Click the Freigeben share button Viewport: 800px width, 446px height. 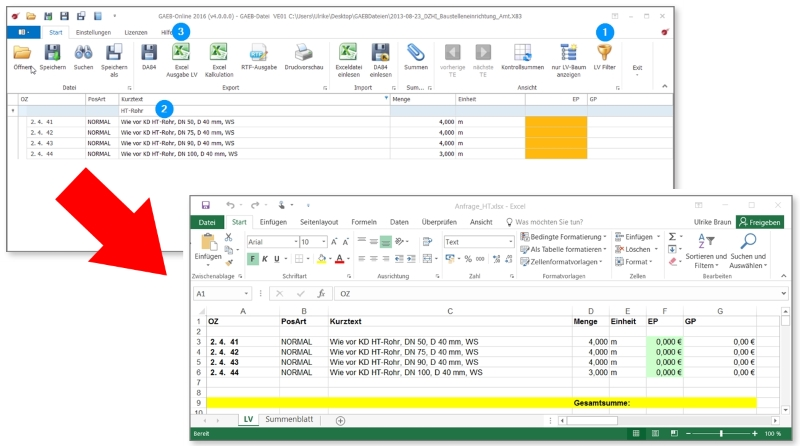[x=762, y=222]
